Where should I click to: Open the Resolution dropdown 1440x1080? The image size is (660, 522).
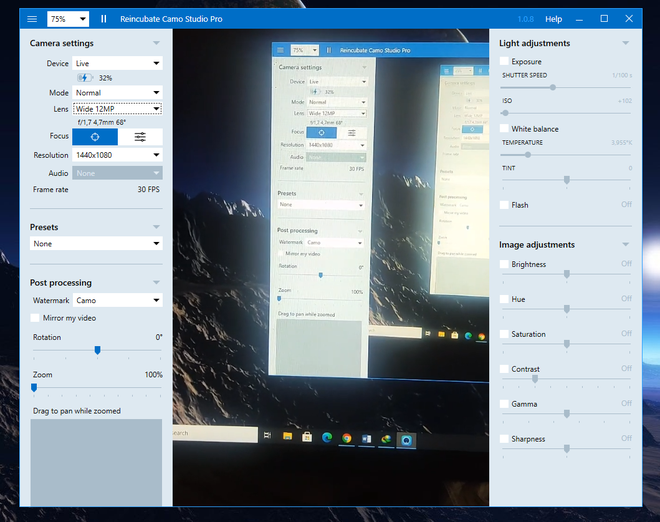[x=117, y=155]
